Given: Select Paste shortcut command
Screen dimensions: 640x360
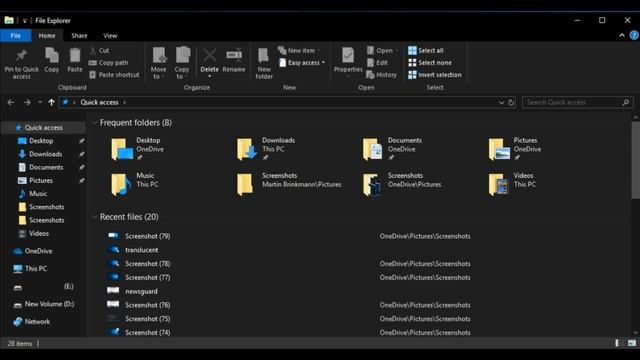Looking at the screenshot, I should click(114, 75).
